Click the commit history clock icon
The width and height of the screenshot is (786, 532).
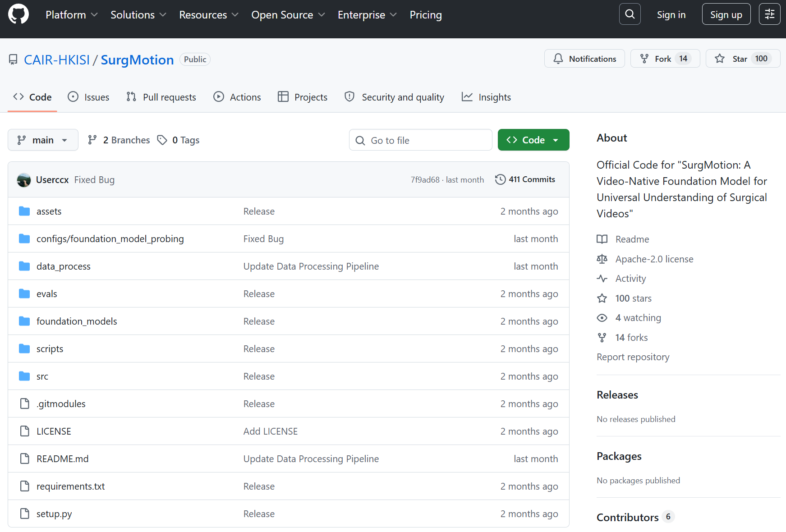pyautogui.click(x=500, y=179)
